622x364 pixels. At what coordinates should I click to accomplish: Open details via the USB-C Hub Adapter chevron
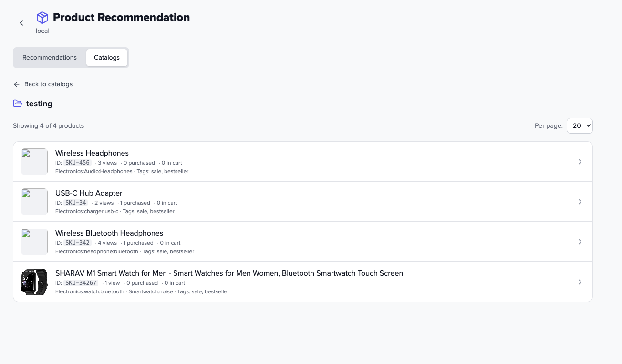(x=580, y=201)
